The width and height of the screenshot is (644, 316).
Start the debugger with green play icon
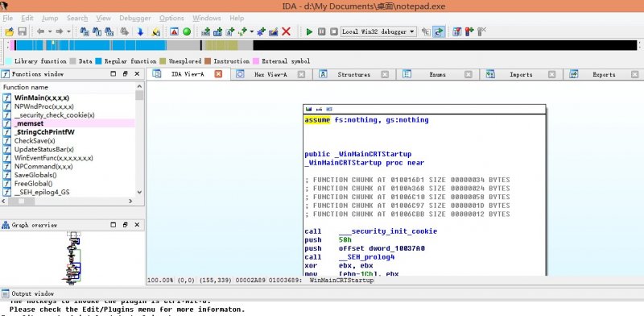(x=310, y=31)
